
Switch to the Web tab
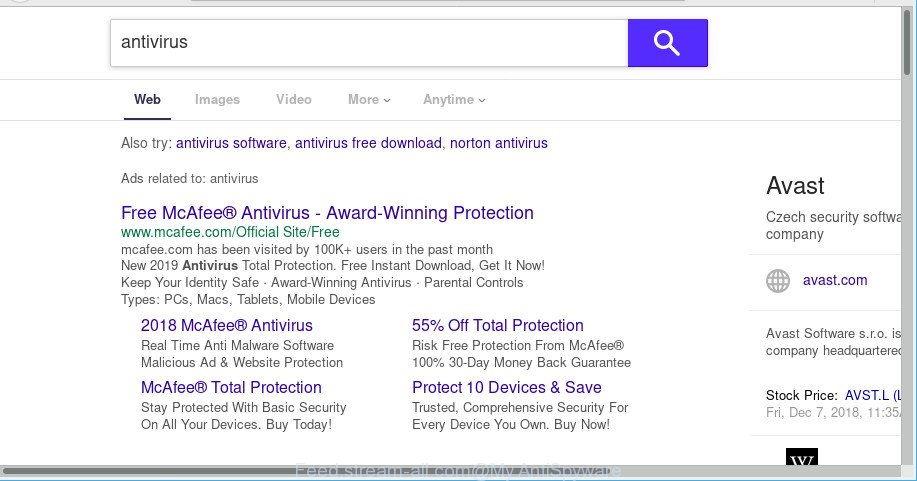[x=147, y=99]
